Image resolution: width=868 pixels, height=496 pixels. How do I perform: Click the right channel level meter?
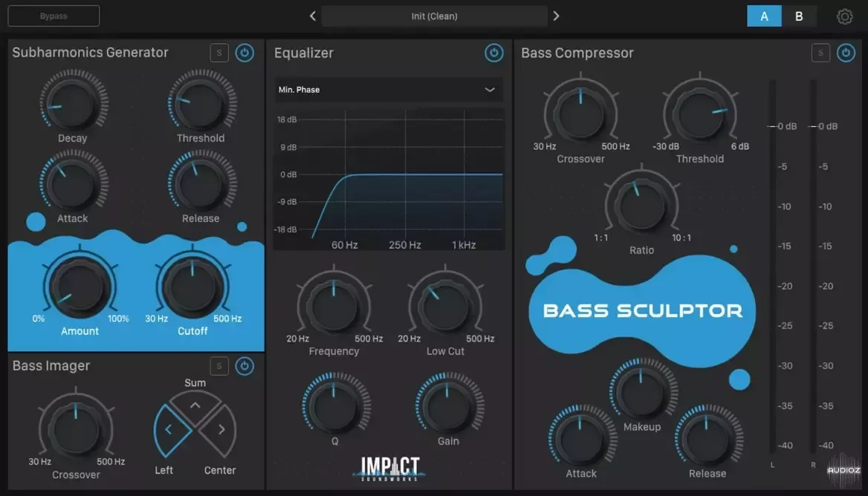click(x=813, y=267)
